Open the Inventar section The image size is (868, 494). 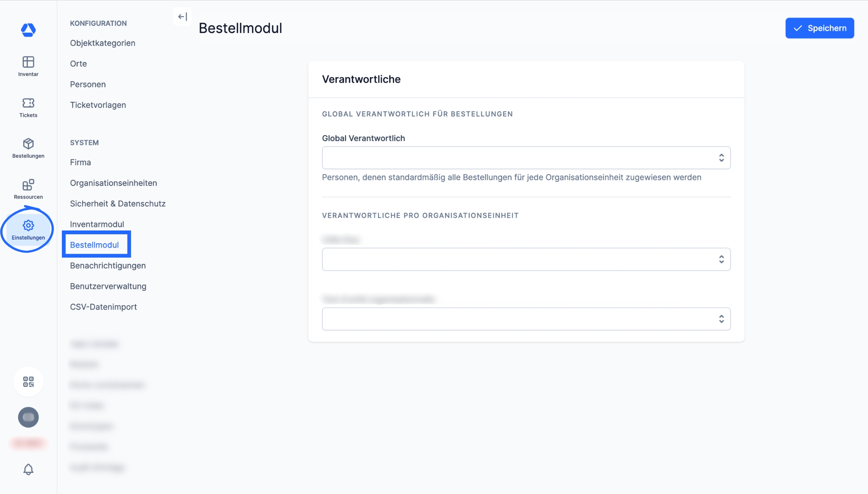[x=28, y=67]
